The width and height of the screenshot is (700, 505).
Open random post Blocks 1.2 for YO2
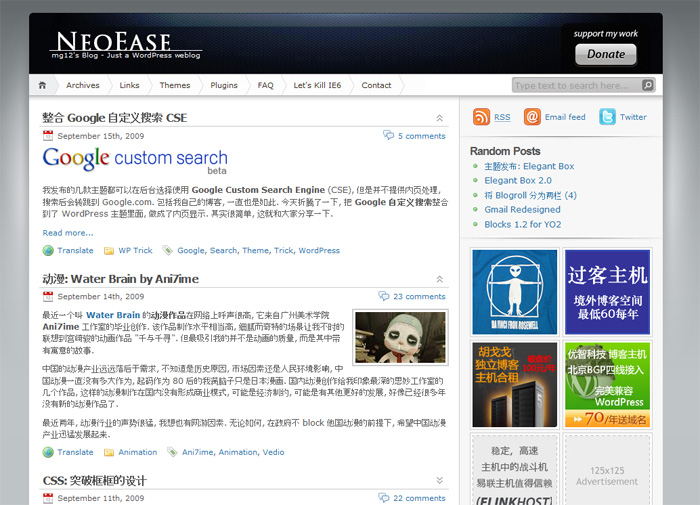point(523,224)
